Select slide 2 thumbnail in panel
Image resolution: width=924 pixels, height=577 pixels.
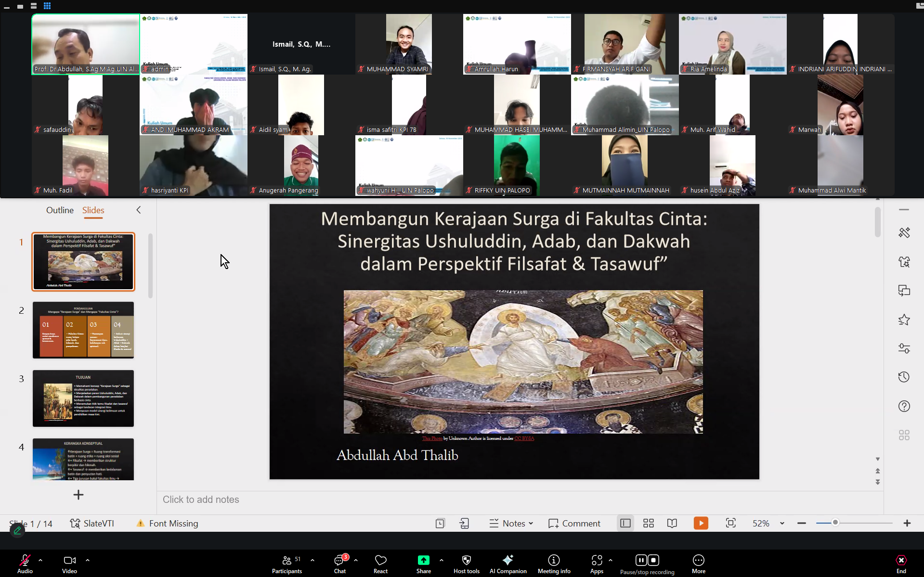click(x=83, y=330)
